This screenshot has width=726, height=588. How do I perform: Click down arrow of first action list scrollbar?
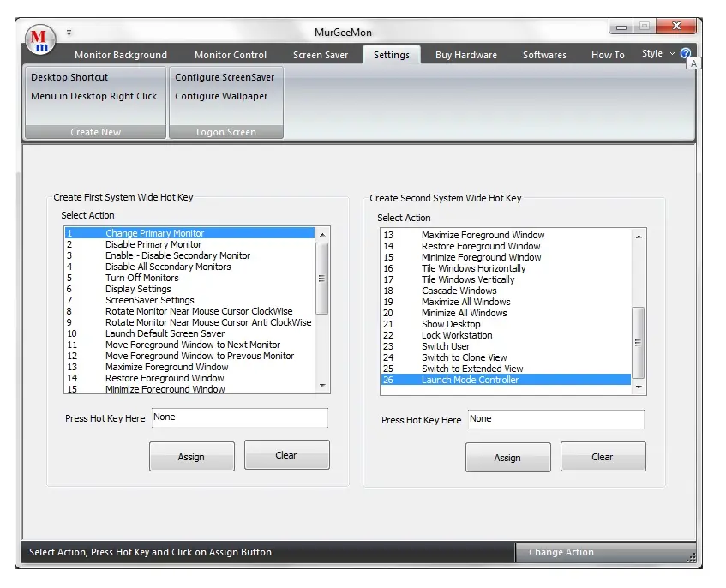click(x=322, y=386)
